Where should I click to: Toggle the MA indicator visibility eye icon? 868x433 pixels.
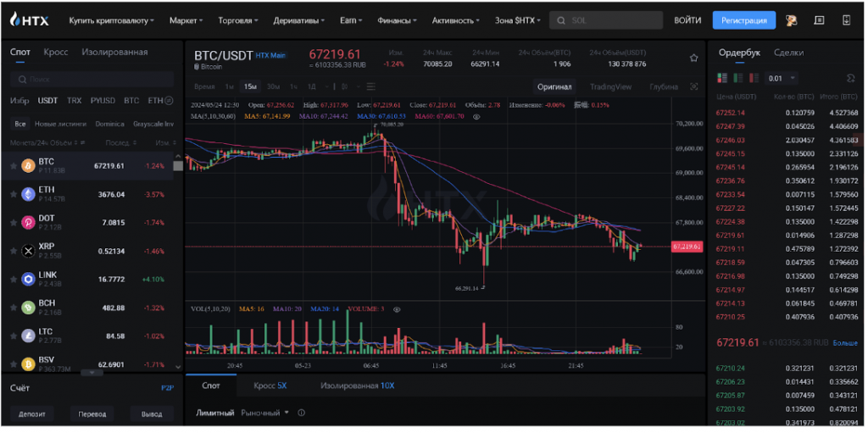click(476, 116)
